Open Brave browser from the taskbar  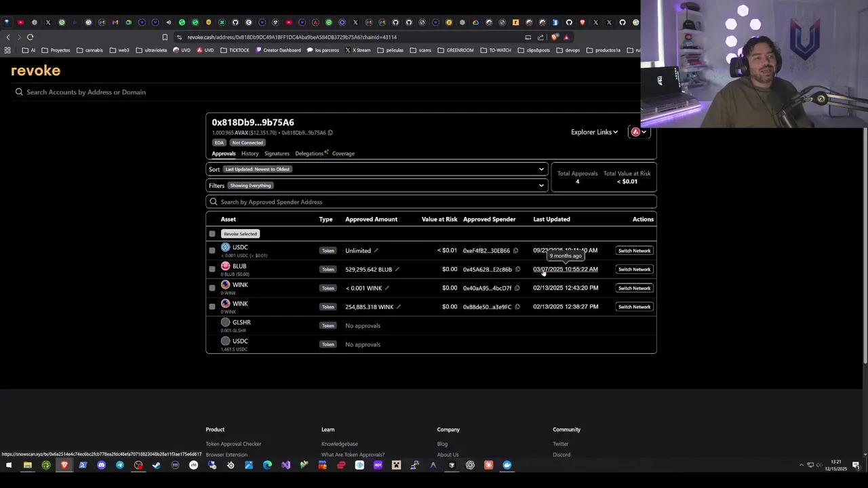click(x=64, y=465)
